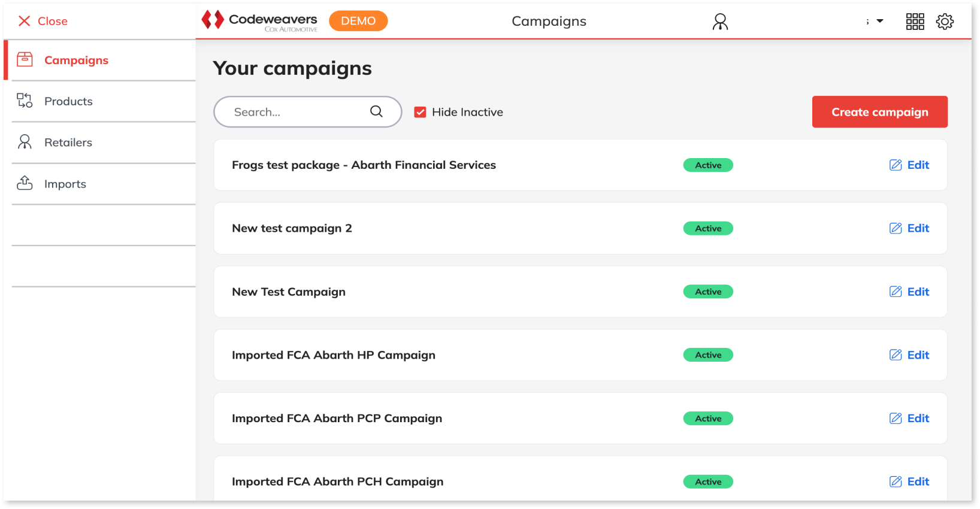
Task: Expand the account dropdown arrow in header
Action: [880, 21]
